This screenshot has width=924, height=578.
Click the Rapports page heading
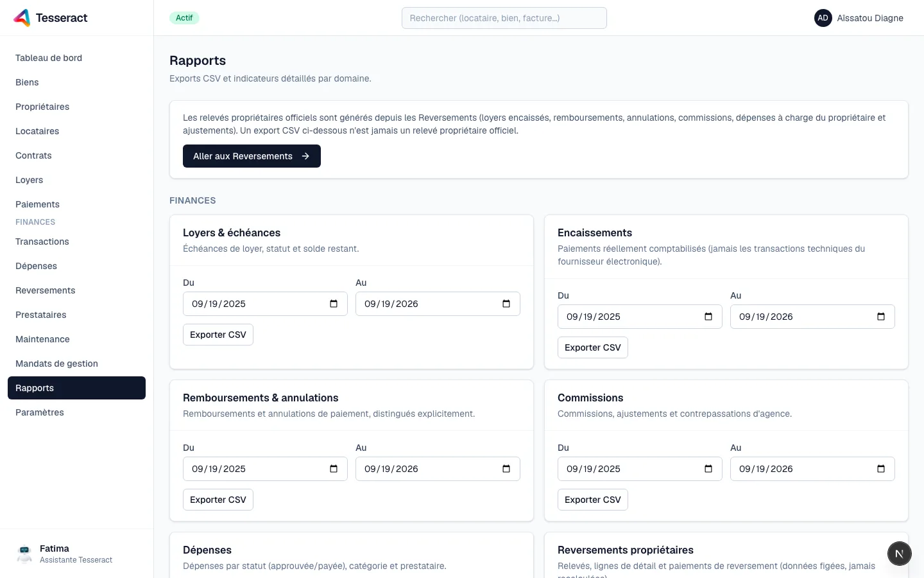coord(198,60)
